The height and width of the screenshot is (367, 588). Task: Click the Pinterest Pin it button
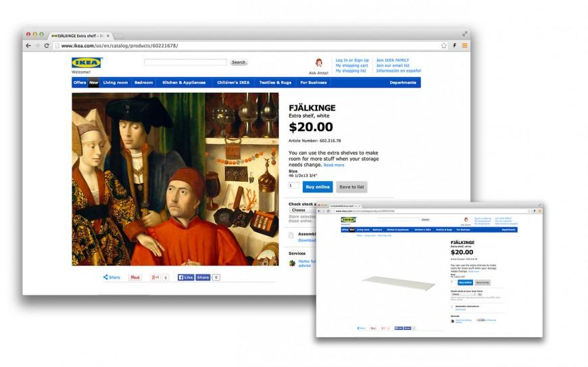click(x=135, y=277)
